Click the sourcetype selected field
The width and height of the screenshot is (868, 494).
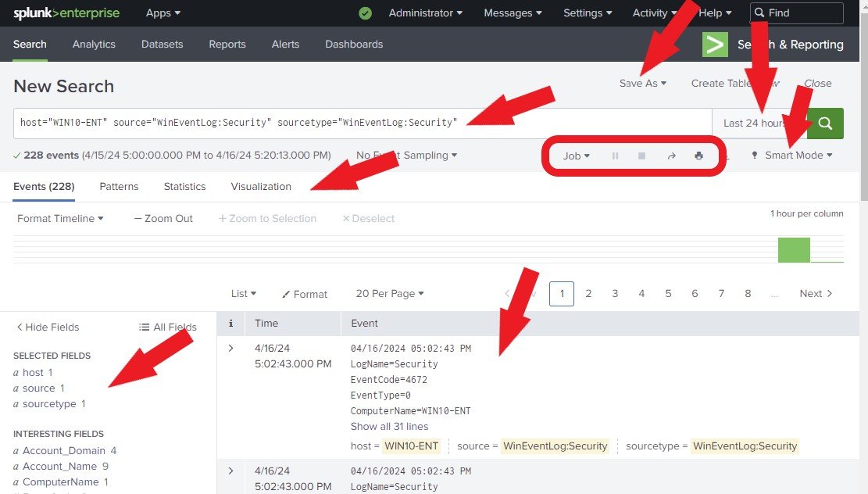coord(49,404)
